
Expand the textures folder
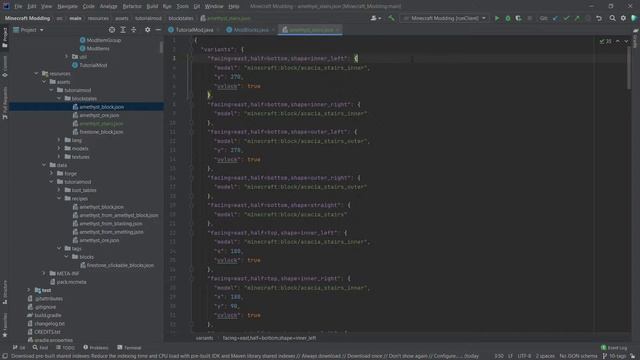pyautogui.click(x=59, y=157)
